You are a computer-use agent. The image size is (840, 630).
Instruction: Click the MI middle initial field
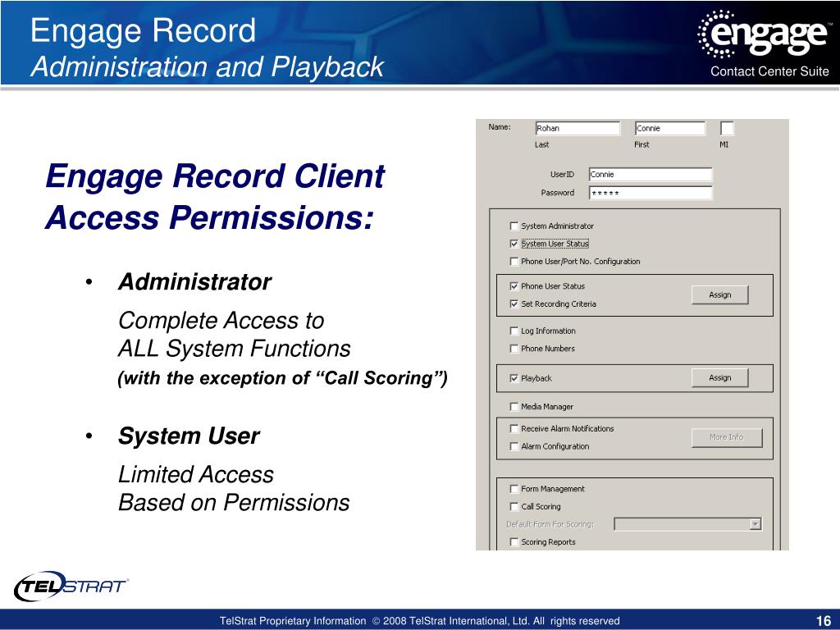tap(727, 129)
